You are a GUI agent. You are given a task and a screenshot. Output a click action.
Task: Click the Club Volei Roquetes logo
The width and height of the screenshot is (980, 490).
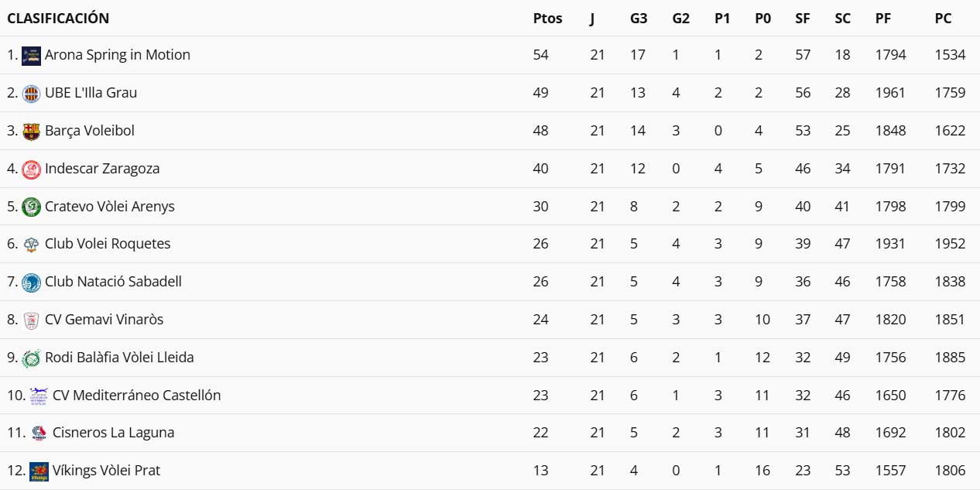(x=31, y=245)
